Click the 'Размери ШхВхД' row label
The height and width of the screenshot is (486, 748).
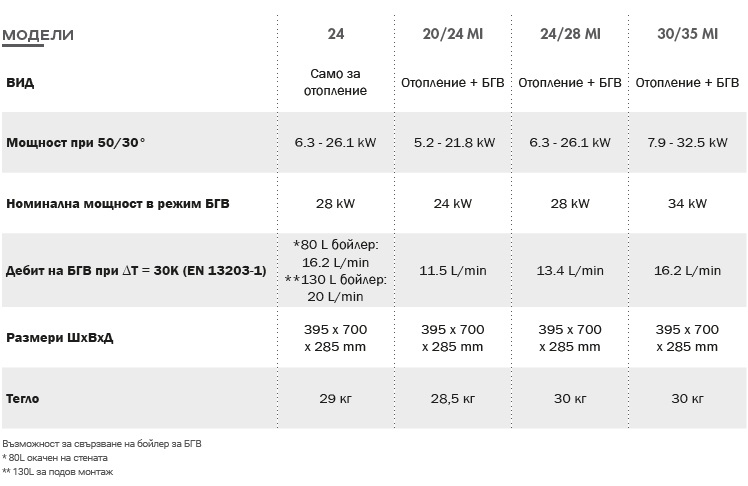coord(60,338)
